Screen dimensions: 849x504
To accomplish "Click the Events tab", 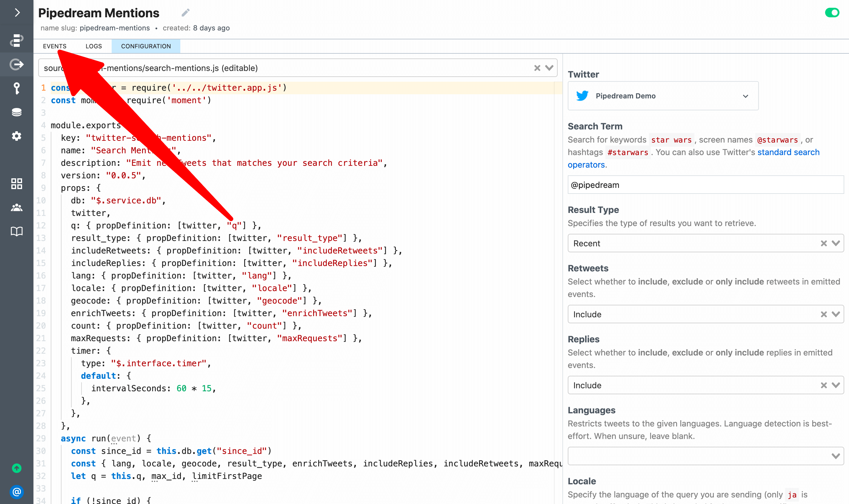I will (55, 46).
